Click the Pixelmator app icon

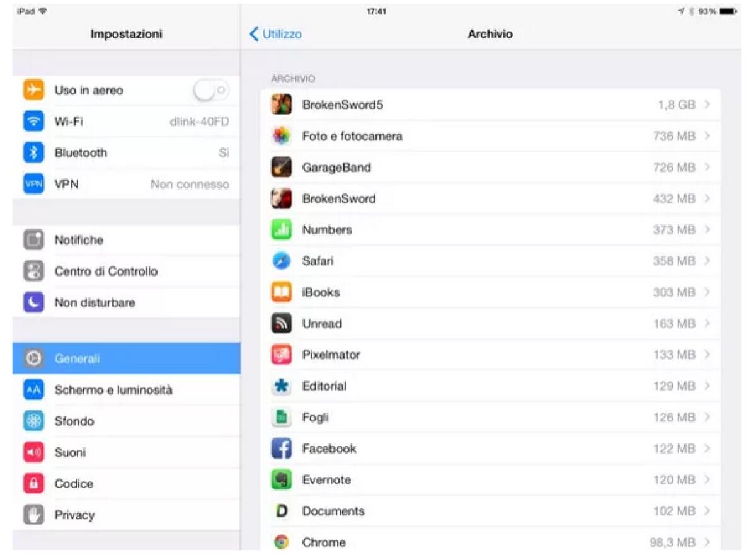point(281,355)
